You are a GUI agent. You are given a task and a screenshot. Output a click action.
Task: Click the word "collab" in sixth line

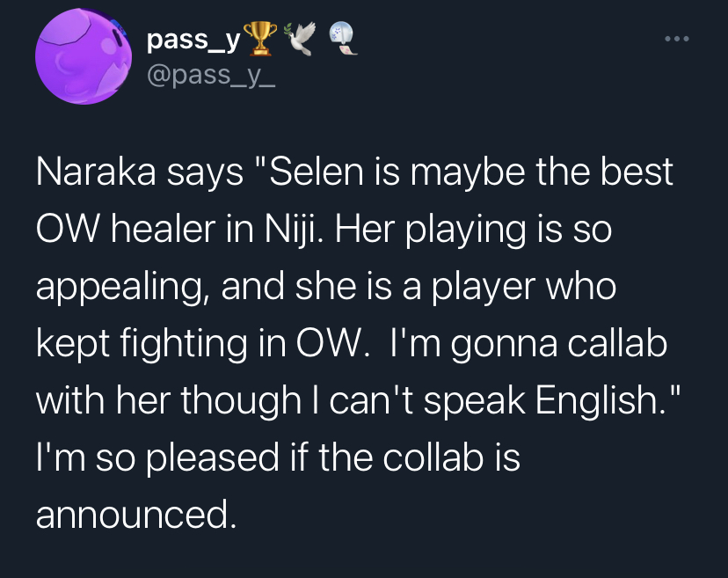pos(433,457)
